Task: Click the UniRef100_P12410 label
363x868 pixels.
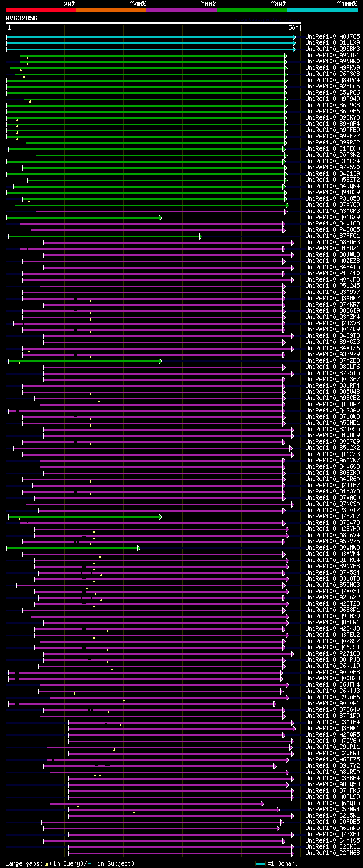Action: (x=332, y=274)
